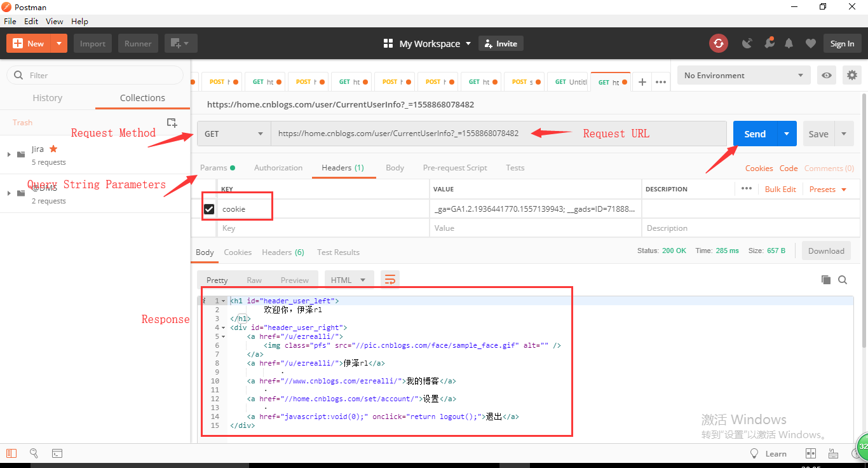This screenshot has height=468, width=868.
Task: Search response body with magnifier icon
Action: [843, 280]
